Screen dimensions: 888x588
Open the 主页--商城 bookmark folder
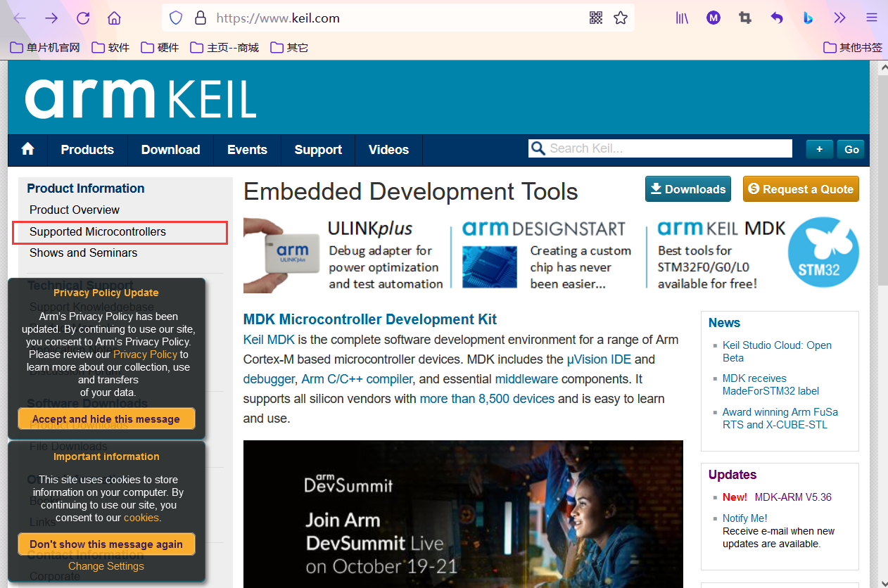(224, 48)
